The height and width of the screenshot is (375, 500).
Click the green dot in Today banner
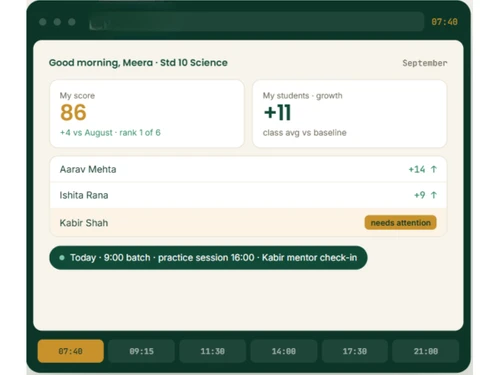pyautogui.click(x=62, y=258)
